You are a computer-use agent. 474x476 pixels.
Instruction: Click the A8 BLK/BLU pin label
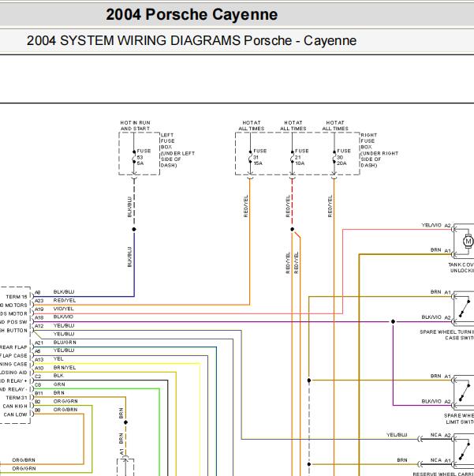click(x=54, y=292)
